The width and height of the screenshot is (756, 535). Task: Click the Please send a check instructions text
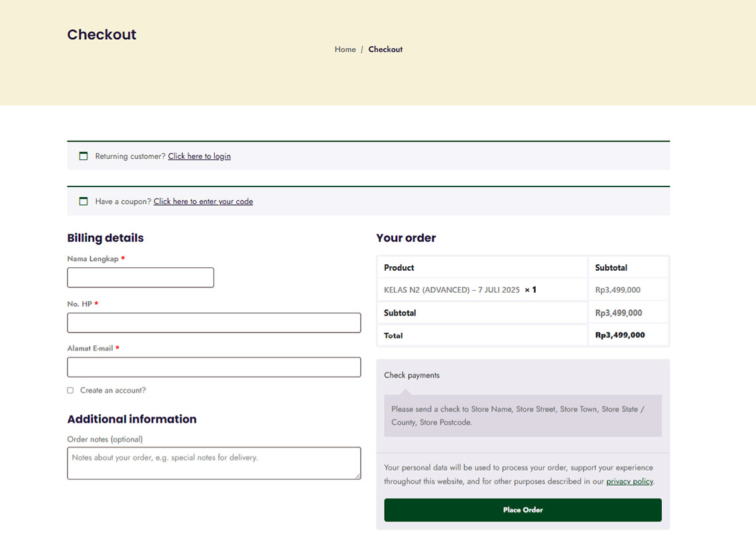[x=518, y=416]
